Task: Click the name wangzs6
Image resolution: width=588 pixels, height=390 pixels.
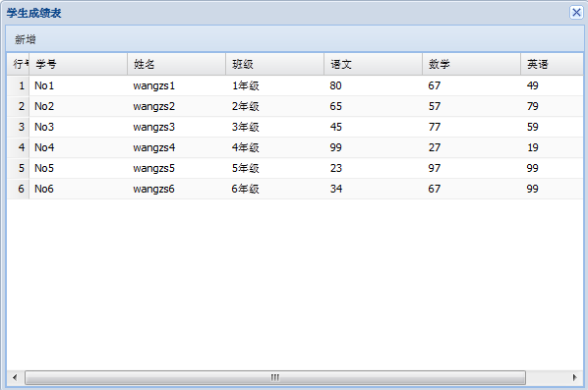Action: click(154, 190)
